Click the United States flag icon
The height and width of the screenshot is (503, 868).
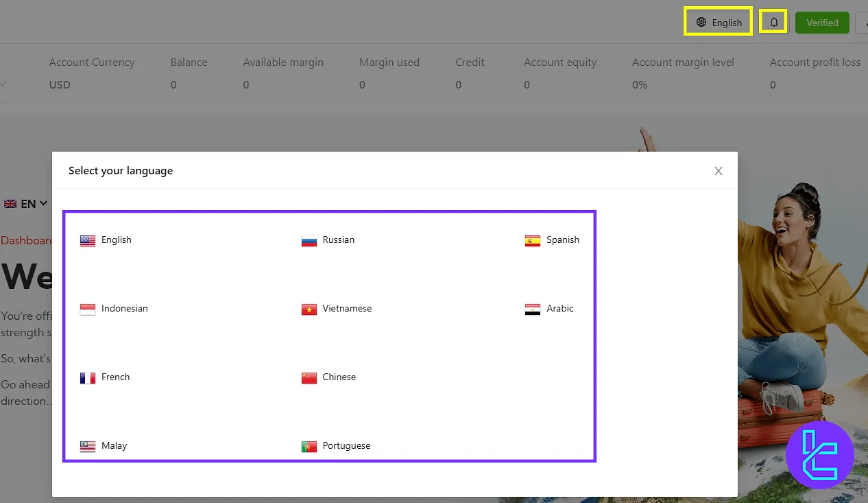[88, 240]
